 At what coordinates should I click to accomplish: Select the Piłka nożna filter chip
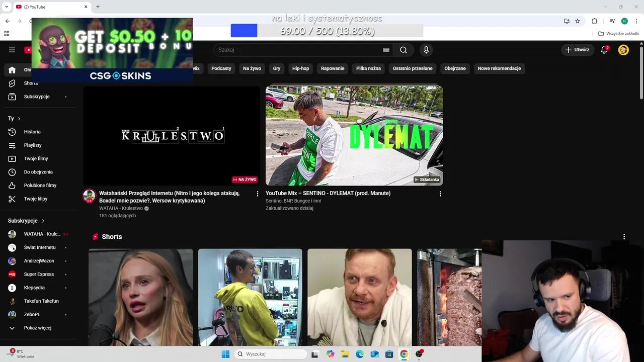(x=369, y=68)
